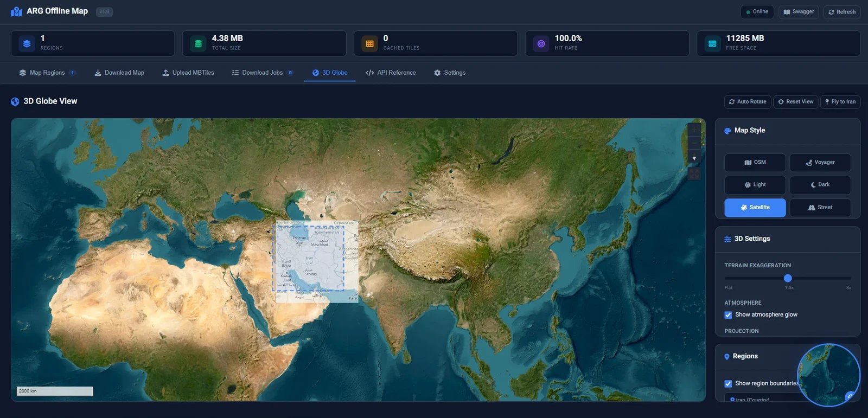Viewport: 868px width, 418px height.
Task: Uncheck Show region boundaries
Action: (728, 384)
